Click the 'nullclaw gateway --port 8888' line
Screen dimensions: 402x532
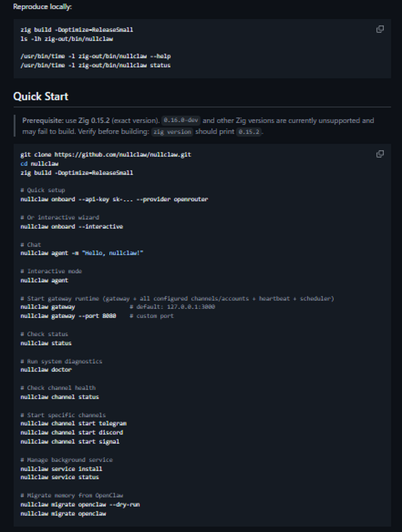tap(68, 316)
